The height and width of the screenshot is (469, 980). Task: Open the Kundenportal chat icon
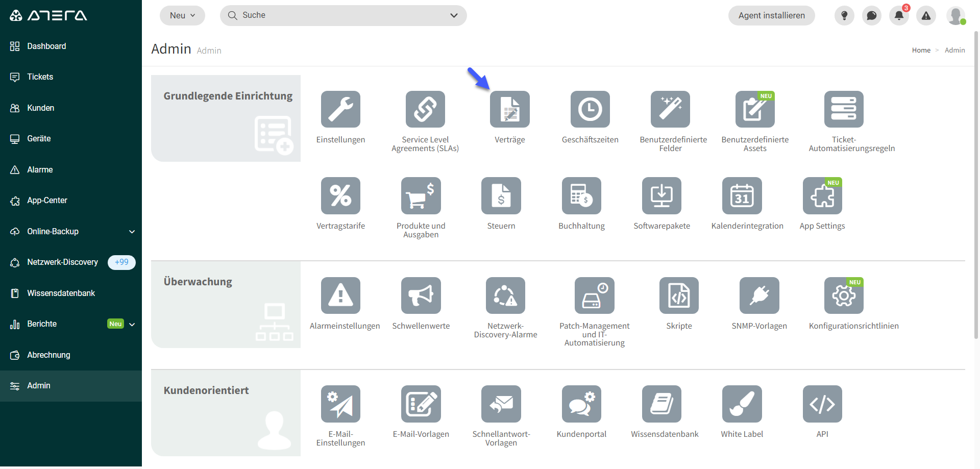[581, 404]
